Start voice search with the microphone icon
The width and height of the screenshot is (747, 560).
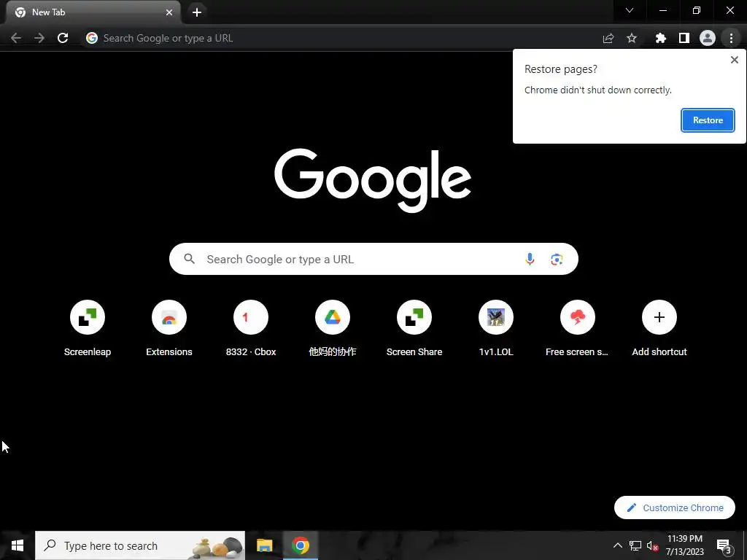(530, 259)
